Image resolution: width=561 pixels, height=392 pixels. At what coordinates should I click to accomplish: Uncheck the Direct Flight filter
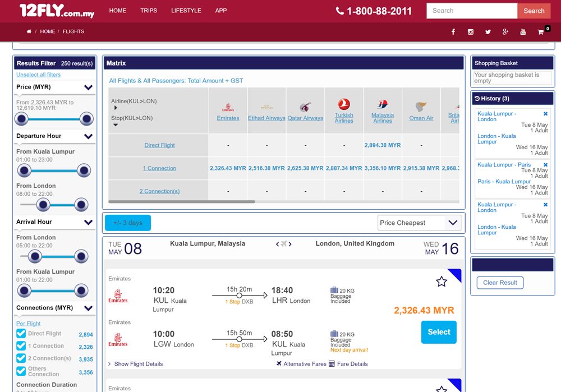tap(21, 333)
